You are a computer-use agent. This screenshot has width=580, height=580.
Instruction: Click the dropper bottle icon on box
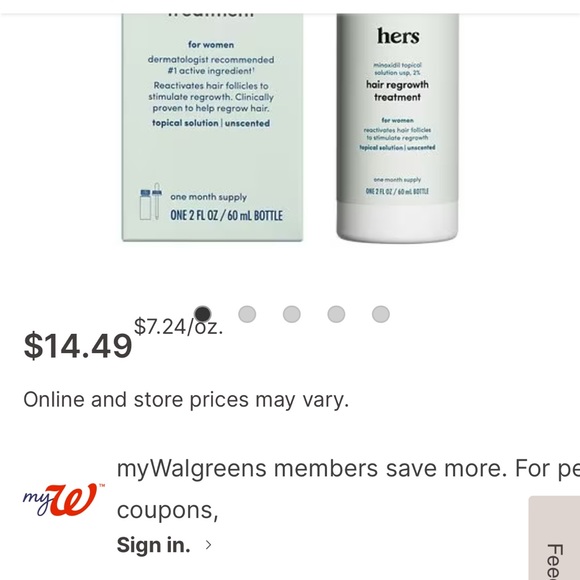(x=150, y=201)
